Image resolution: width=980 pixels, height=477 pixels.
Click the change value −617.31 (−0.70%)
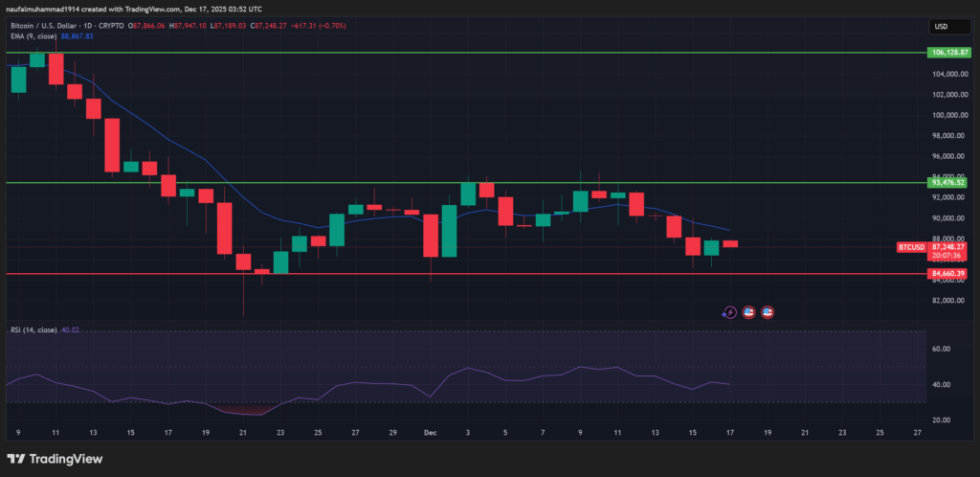pos(320,26)
